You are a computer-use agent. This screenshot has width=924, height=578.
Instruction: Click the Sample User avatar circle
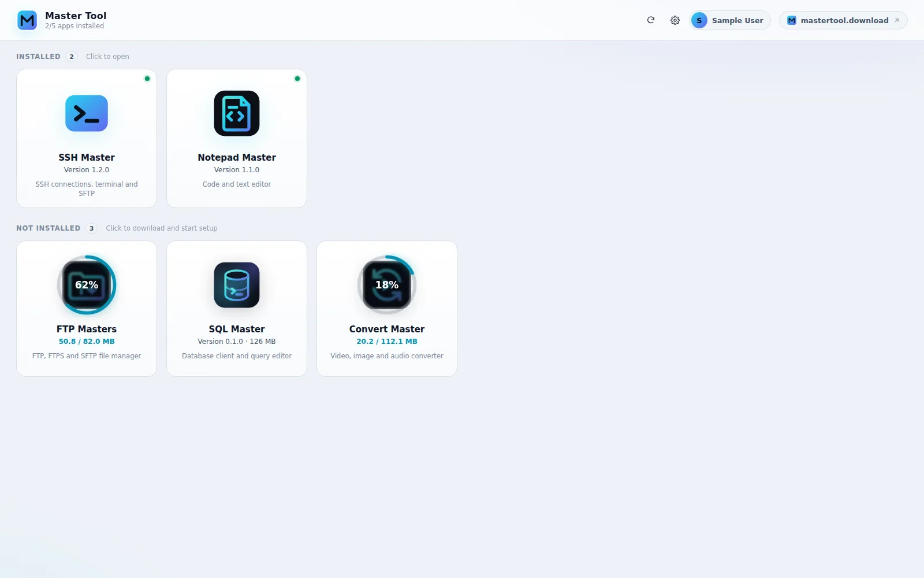(x=699, y=20)
